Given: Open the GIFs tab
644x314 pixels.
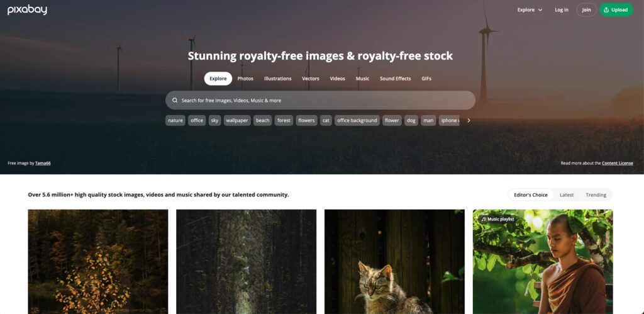Looking at the screenshot, I should click(x=426, y=79).
